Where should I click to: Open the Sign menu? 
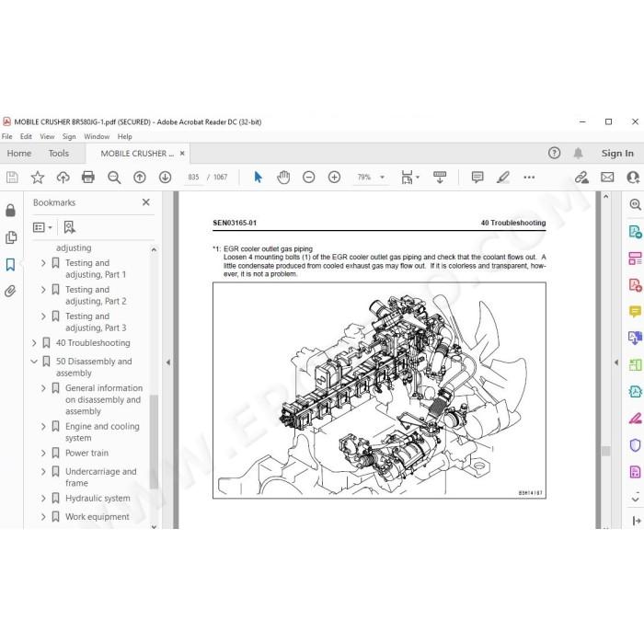tap(69, 136)
